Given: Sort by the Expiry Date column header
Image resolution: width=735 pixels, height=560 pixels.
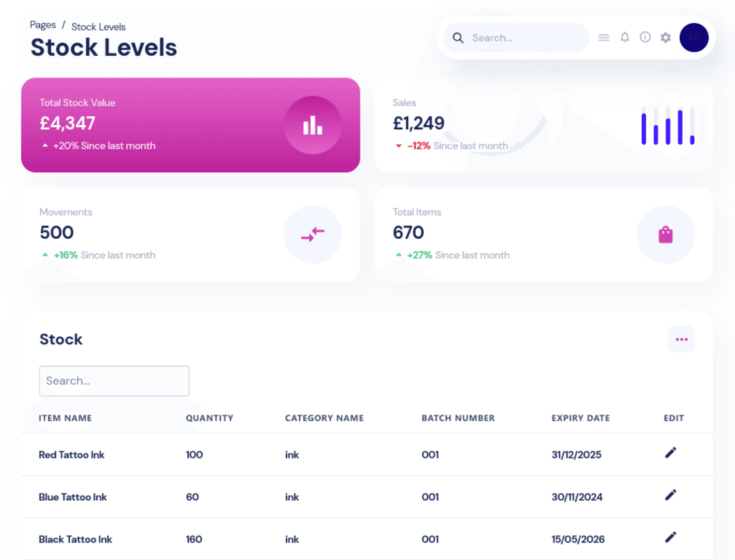Looking at the screenshot, I should (x=581, y=418).
